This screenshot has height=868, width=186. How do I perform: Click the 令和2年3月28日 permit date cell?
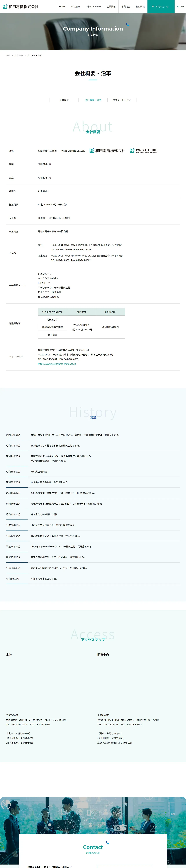(110, 327)
